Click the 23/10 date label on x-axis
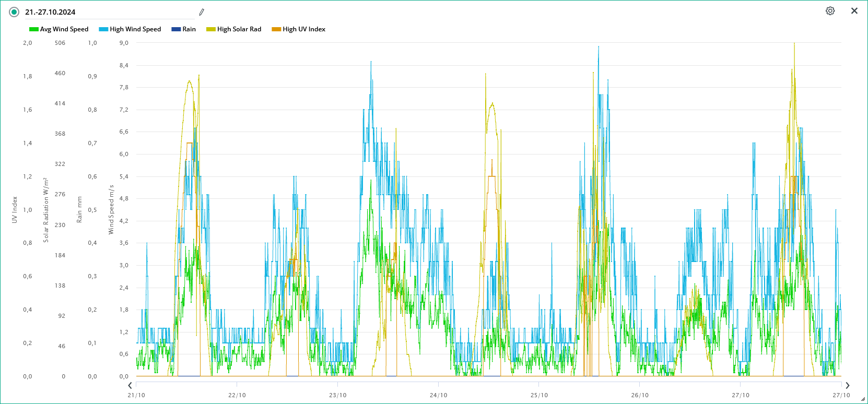 click(337, 395)
